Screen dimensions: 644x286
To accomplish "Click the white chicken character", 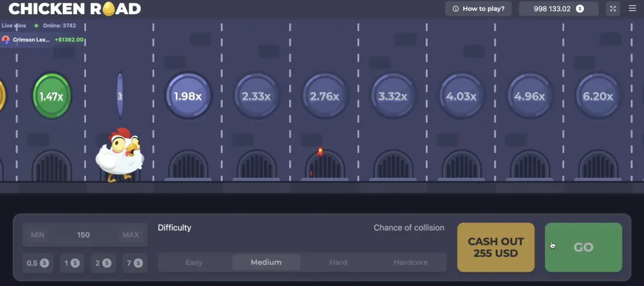I will click(119, 155).
